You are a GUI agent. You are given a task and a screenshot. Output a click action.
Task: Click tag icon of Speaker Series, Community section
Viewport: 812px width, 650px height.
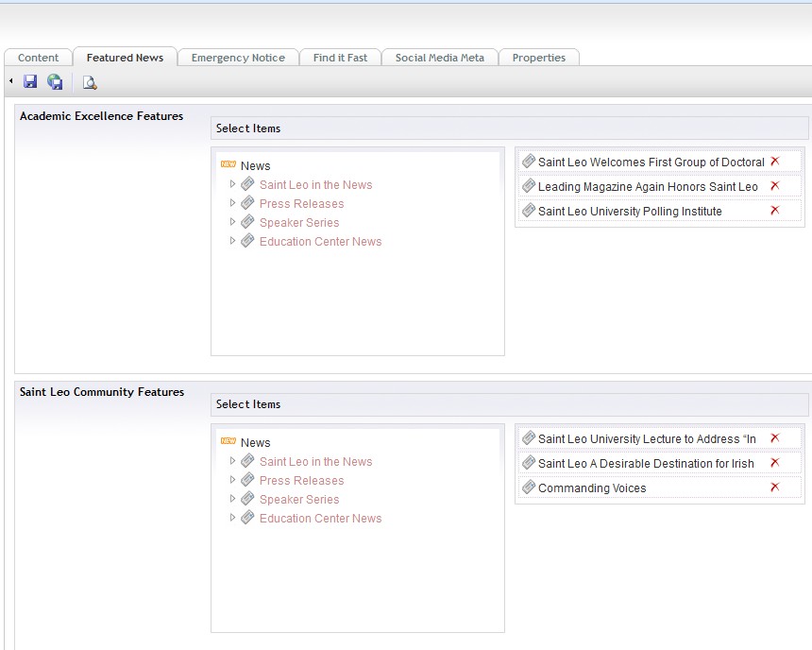[x=248, y=498]
